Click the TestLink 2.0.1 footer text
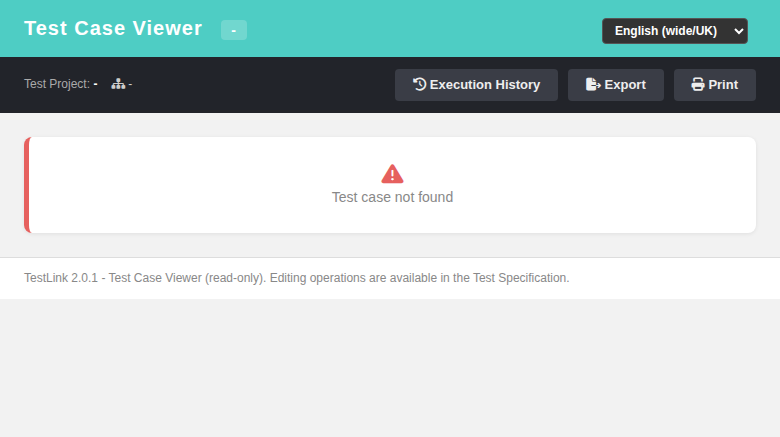The image size is (780, 437). (296, 278)
